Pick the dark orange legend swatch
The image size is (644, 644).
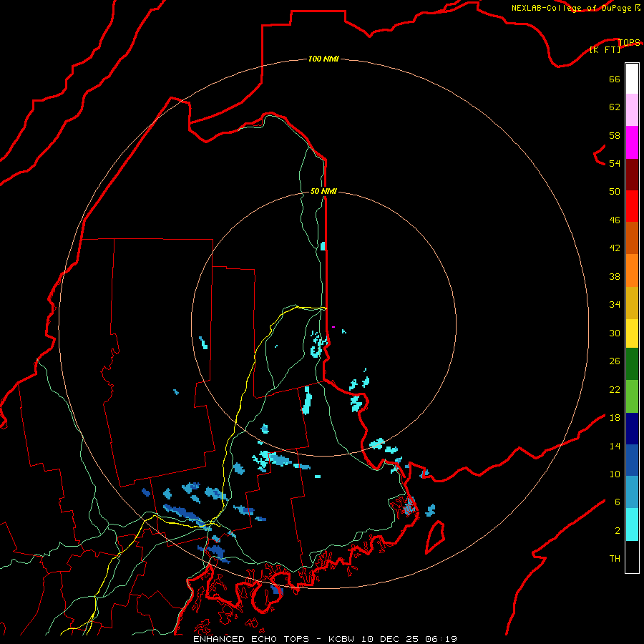point(632,238)
